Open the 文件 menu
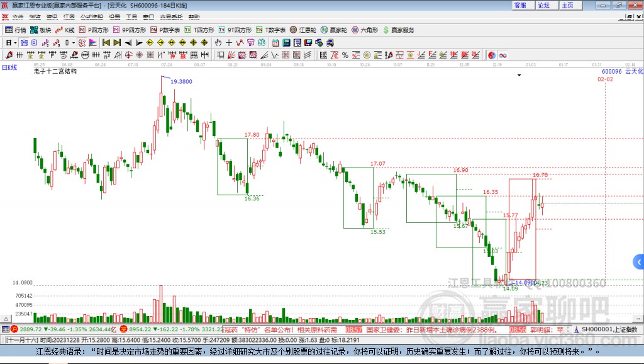 point(18,17)
